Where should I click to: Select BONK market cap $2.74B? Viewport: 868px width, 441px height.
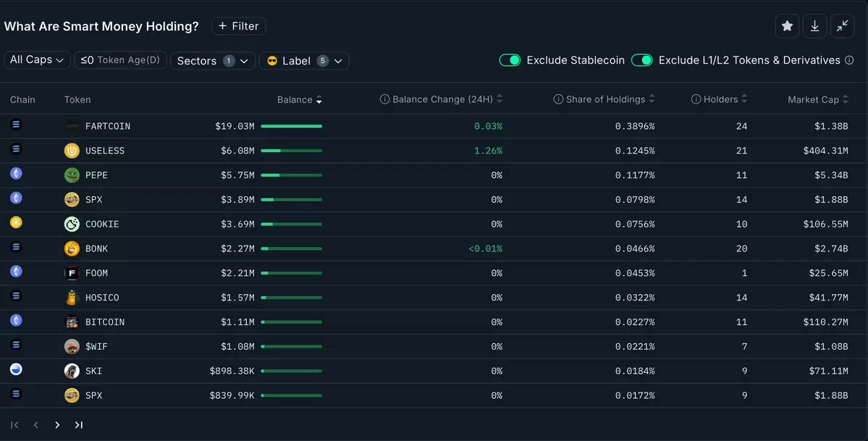tap(831, 249)
